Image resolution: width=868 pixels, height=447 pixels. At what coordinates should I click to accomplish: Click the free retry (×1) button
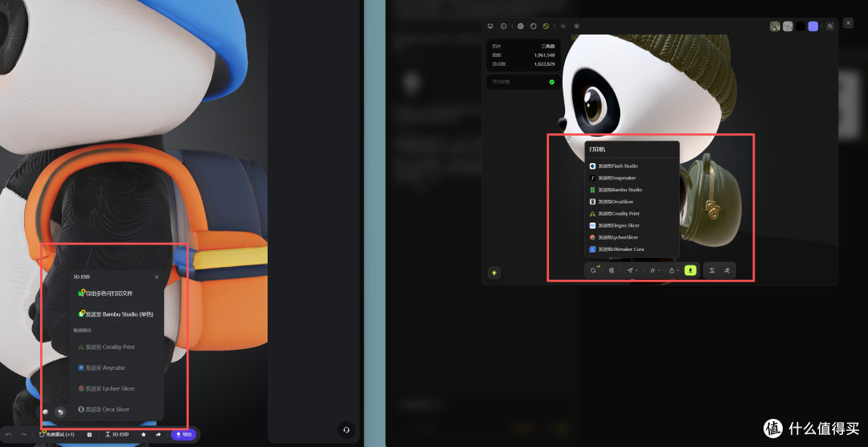[x=56, y=435]
